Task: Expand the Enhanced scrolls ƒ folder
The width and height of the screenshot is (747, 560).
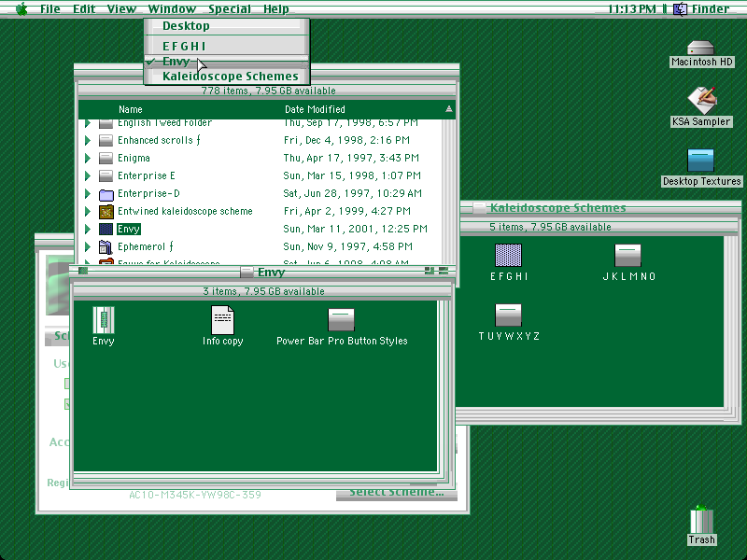Action: (87, 141)
